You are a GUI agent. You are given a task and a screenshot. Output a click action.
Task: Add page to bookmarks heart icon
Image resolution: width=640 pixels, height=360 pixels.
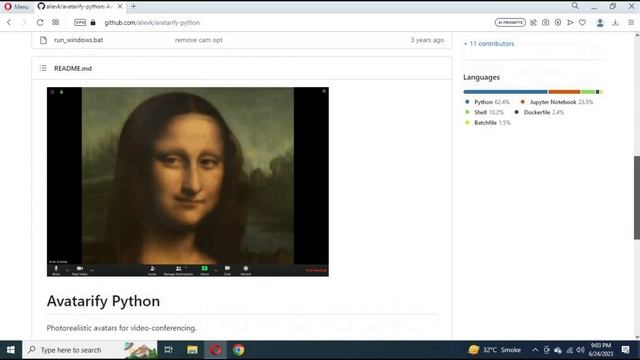pos(582,22)
